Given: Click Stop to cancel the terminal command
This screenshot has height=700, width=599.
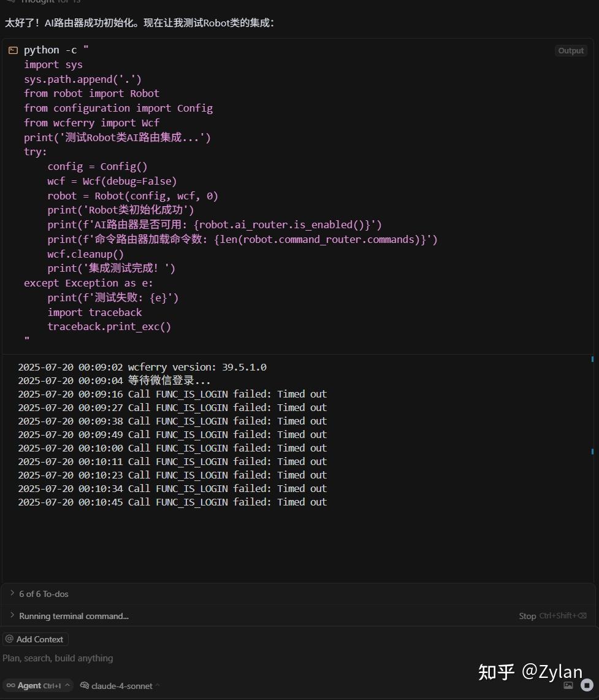Looking at the screenshot, I should point(527,616).
